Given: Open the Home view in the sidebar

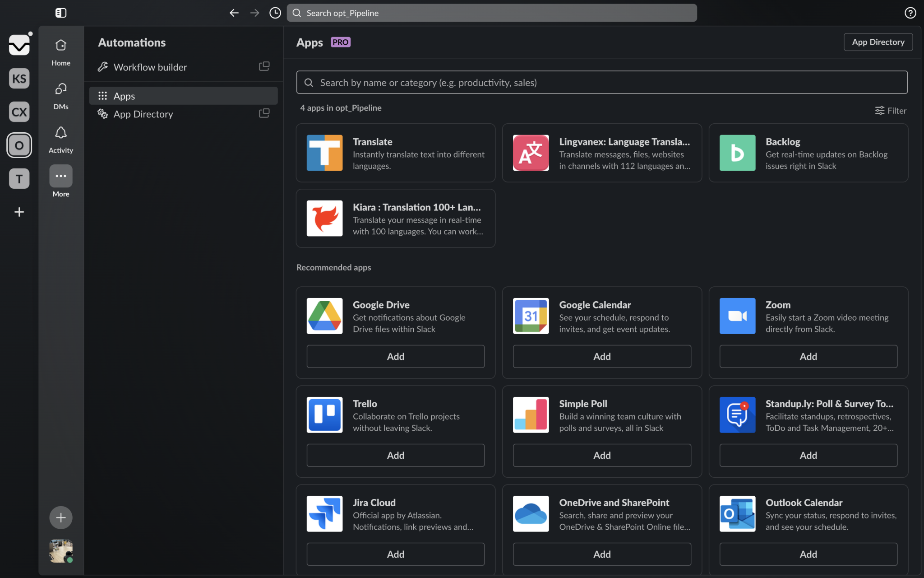Looking at the screenshot, I should click(x=60, y=51).
